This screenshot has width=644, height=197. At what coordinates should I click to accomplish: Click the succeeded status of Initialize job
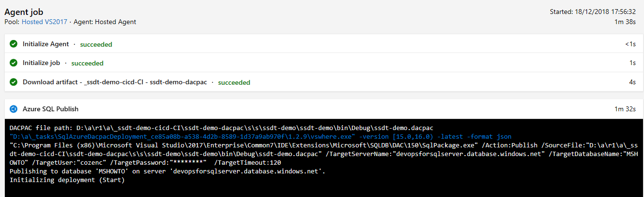pos(87,63)
